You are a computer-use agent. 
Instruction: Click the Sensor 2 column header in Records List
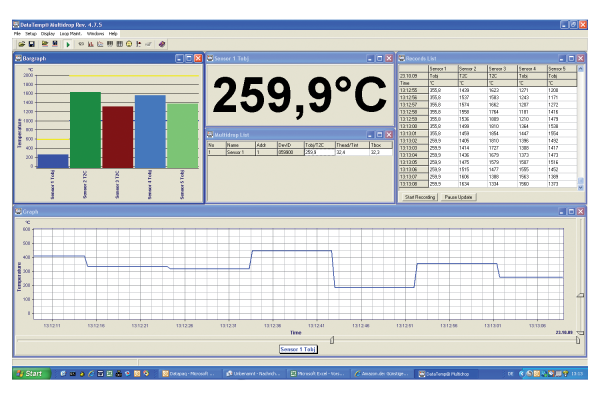coord(473,69)
